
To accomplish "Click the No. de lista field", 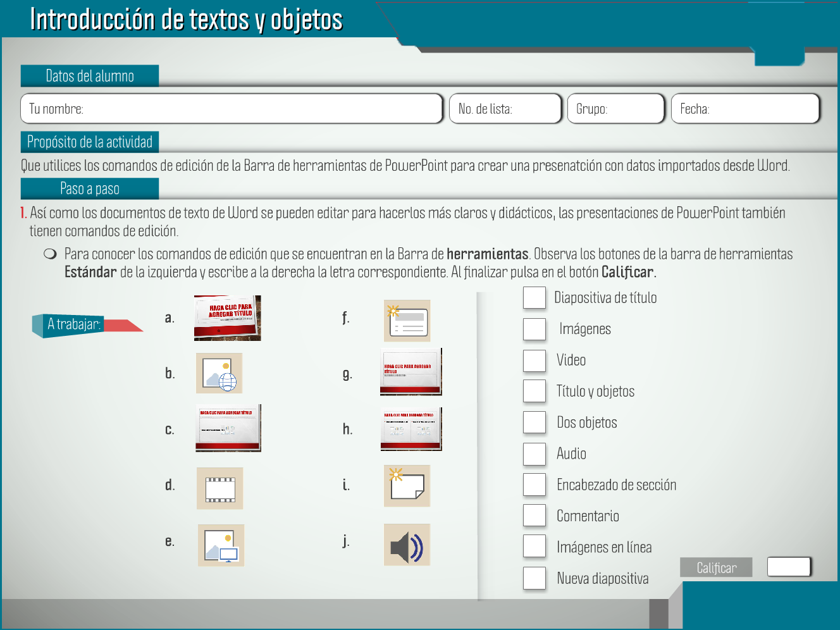I will pos(505,109).
